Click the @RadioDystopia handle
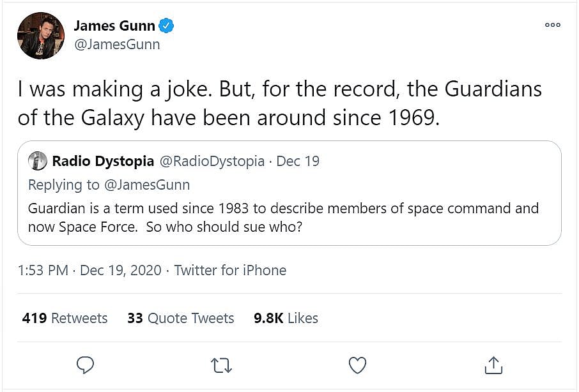The image size is (579, 392). pyautogui.click(x=211, y=161)
